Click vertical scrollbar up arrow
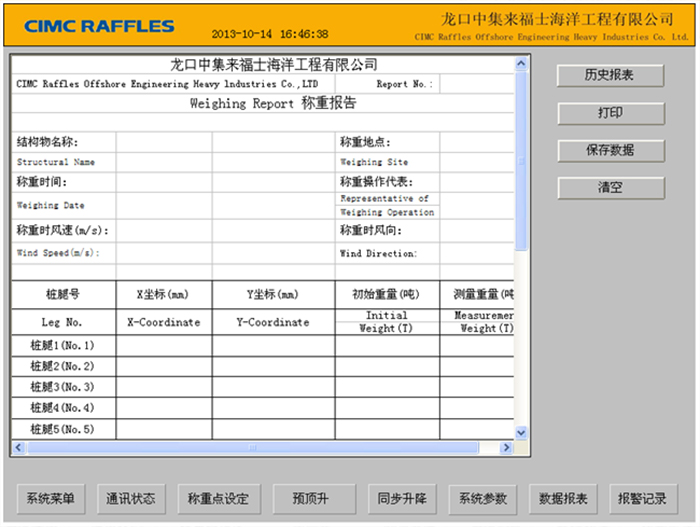The image size is (700, 527). pyautogui.click(x=521, y=64)
